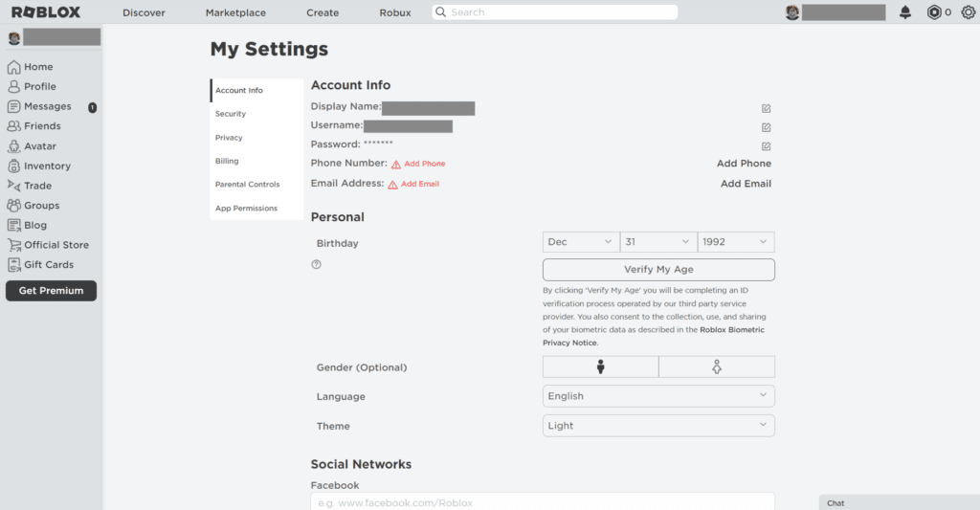Open the settings gear icon
980x510 pixels.
[x=969, y=11]
